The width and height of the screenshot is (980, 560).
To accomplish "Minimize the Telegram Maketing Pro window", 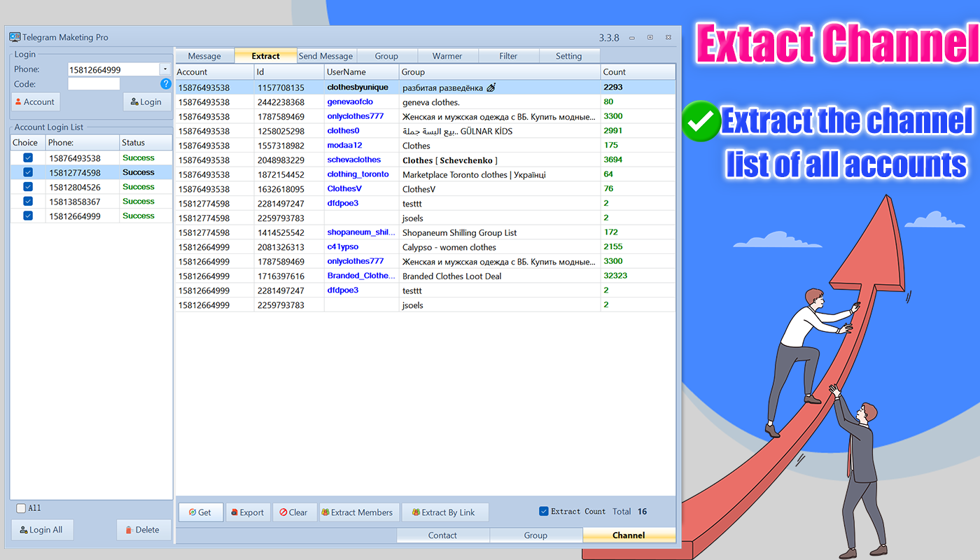I will pyautogui.click(x=632, y=37).
